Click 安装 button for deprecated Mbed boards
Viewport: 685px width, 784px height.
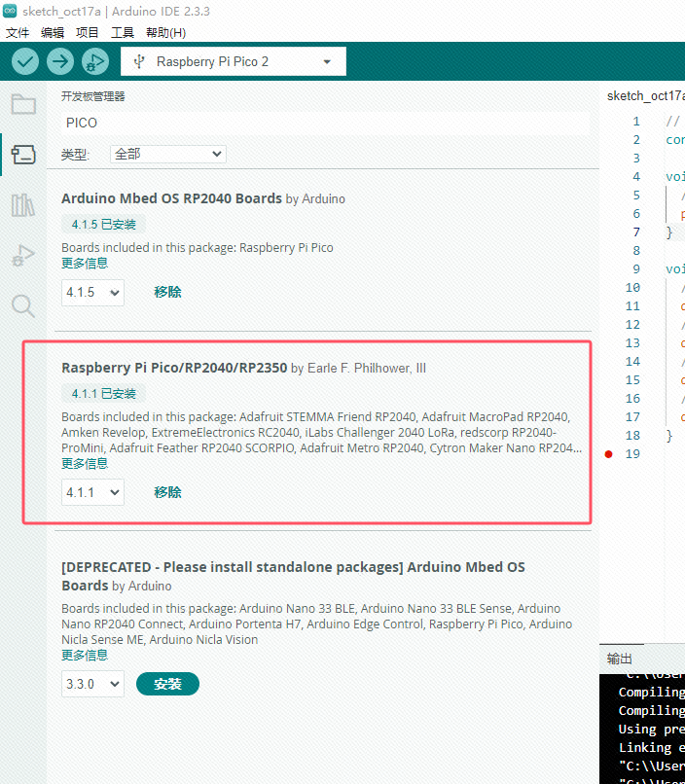pos(167,684)
